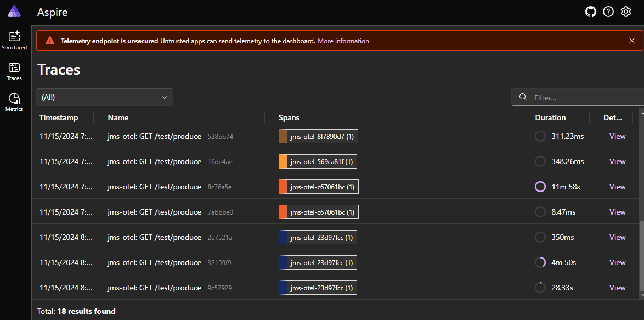Screen dimensions: 644x320
Task: Click jms-otel-23d97fcc span in 2e7521a row
Action: [318, 237]
